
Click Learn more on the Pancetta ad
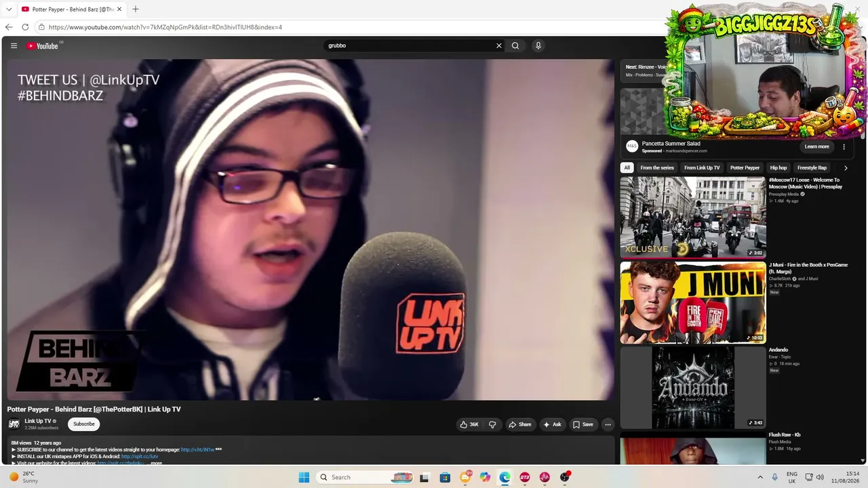point(816,146)
